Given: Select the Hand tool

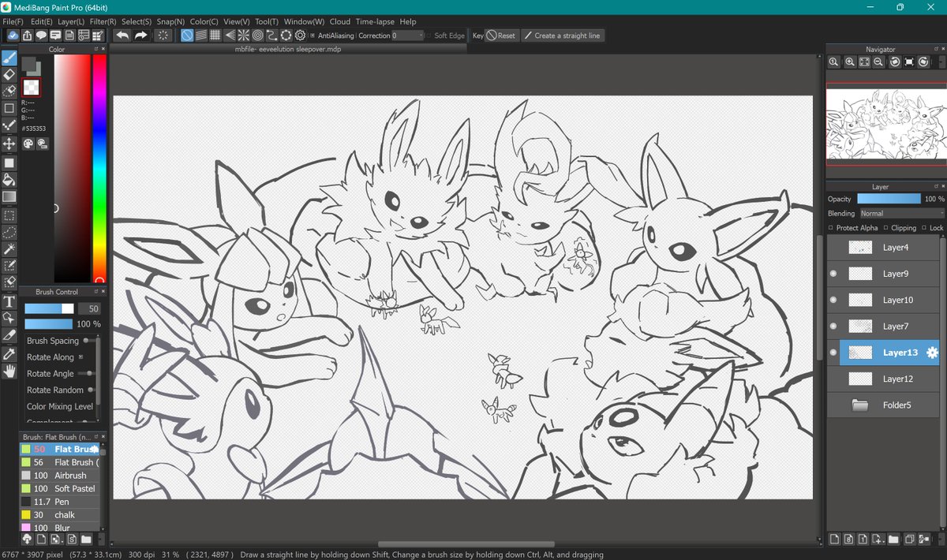Looking at the screenshot, I should pyautogui.click(x=9, y=371).
